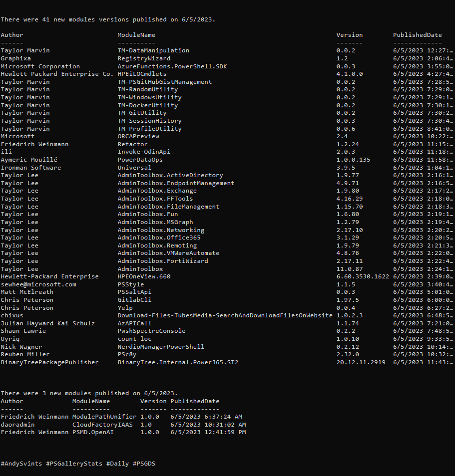This screenshot has width=455, height=476.
Task: Select the long Download-Files-TubesMedia module name
Action: [x=225, y=315]
